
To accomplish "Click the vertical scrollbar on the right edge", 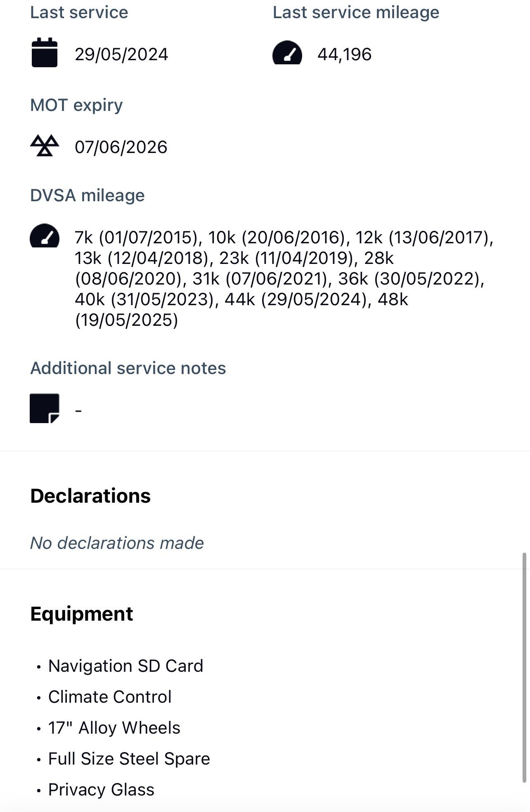I will pyautogui.click(x=524, y=667).
